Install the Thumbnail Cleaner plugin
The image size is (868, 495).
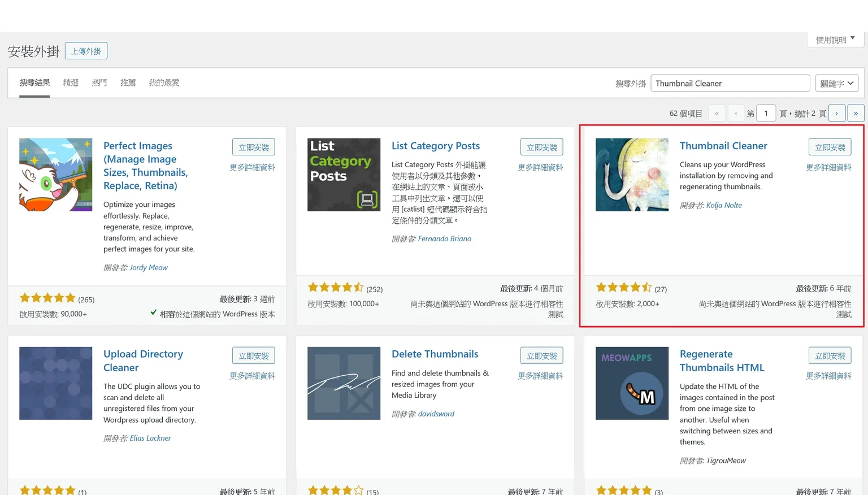point(830,147)
